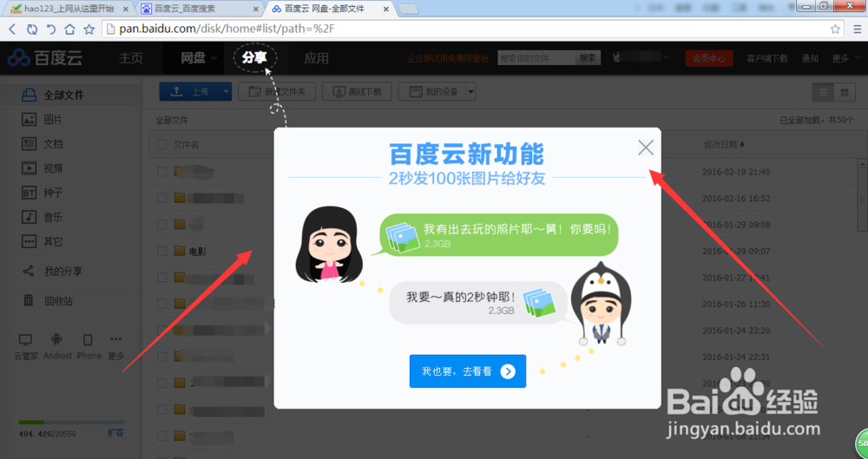Click the favorites star left of address bar

click(89, 30)
